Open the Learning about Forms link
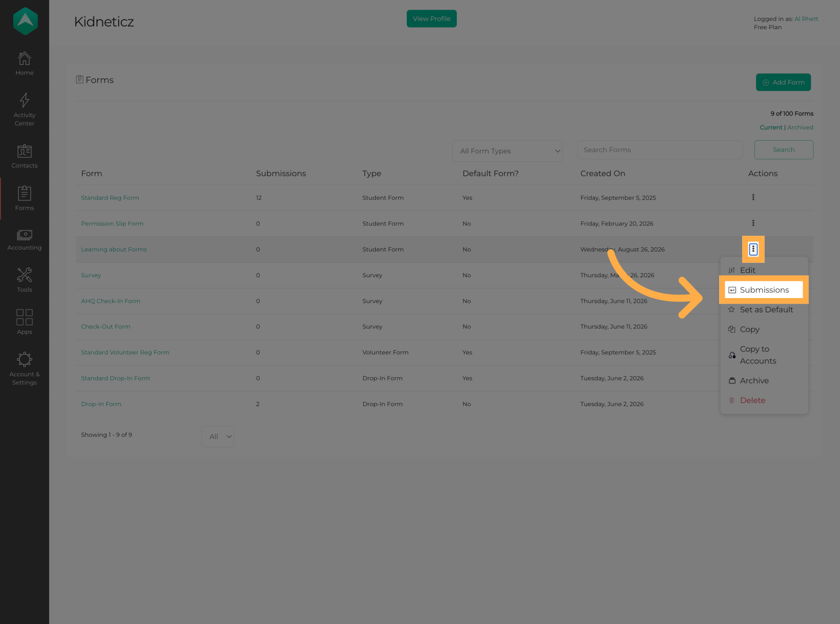 114,249
